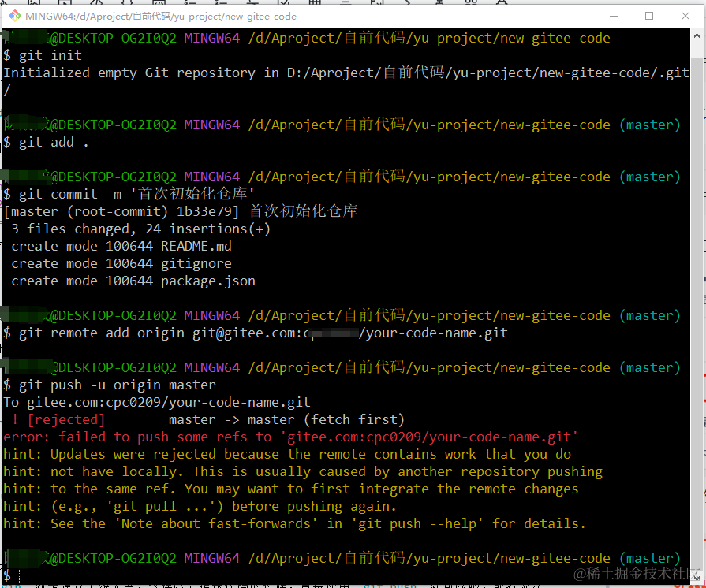Minimize the MINGW64 terminal window
The height and width of the screenshot is (588, 706).
(x=613, y=17)
